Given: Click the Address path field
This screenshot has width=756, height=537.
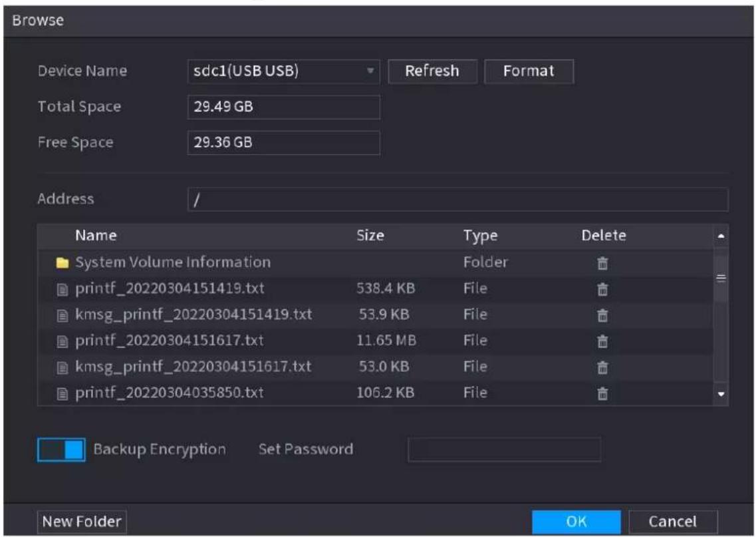Looking at the screenshot, I should 457,199.
